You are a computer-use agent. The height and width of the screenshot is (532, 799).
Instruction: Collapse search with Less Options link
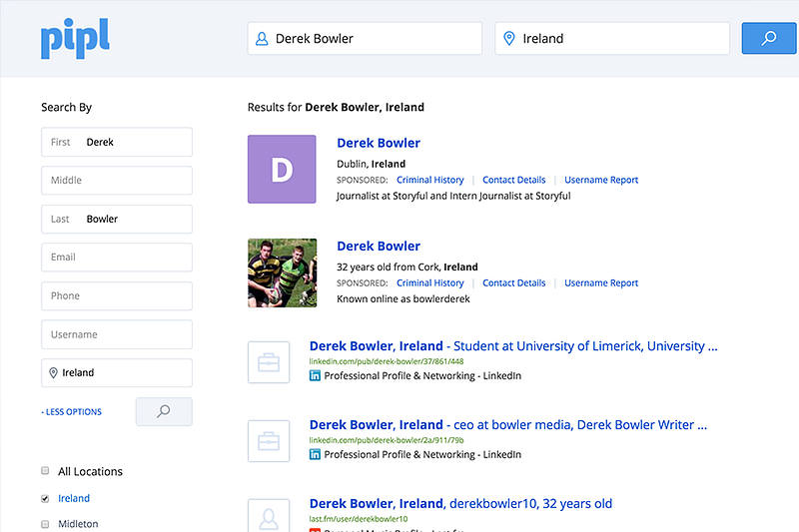point(71,412)
